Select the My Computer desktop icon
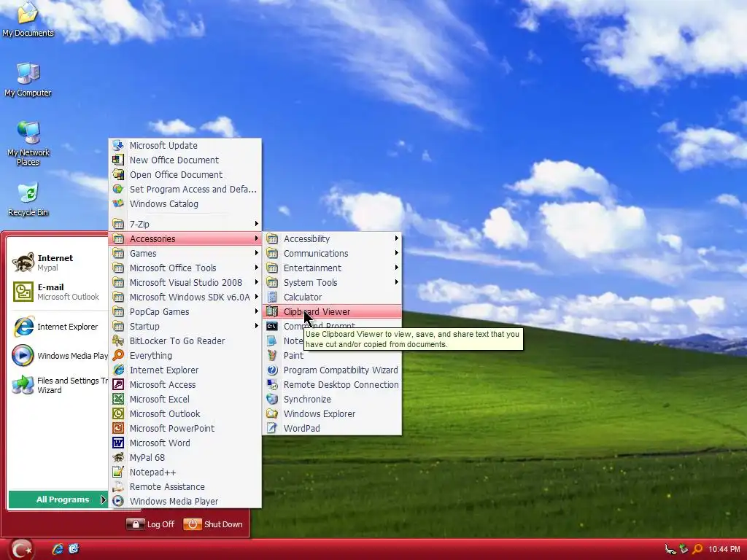Viewport: 747px width, 560px height. [x=28, y=79]
